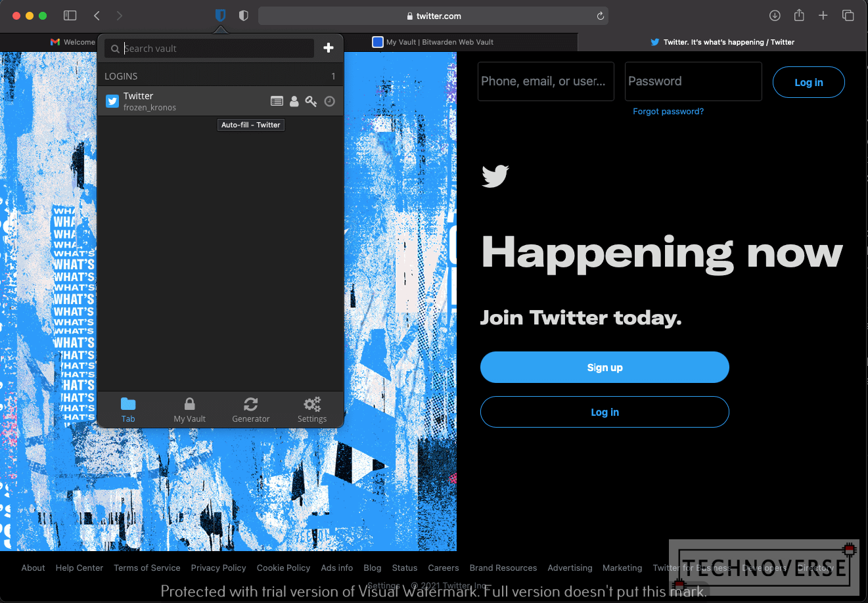Show the tab overview in Safari
868x603 pixels.
point(848,15)
